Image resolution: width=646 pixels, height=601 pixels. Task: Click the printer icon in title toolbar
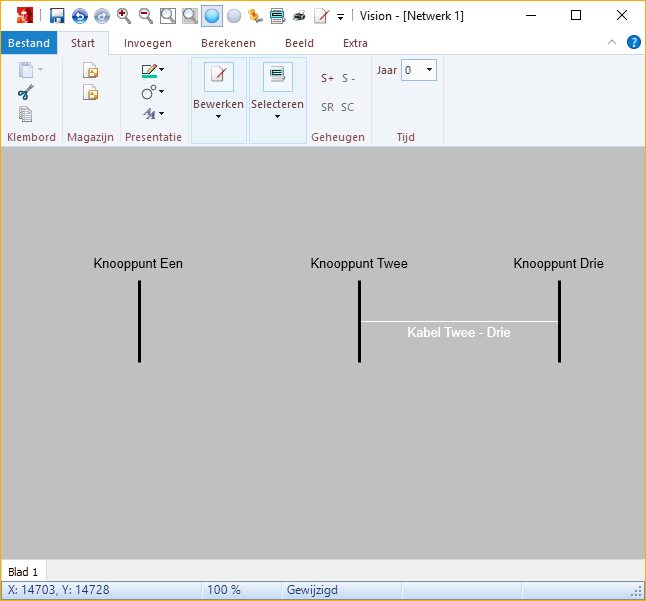click(x=299, y=15)
